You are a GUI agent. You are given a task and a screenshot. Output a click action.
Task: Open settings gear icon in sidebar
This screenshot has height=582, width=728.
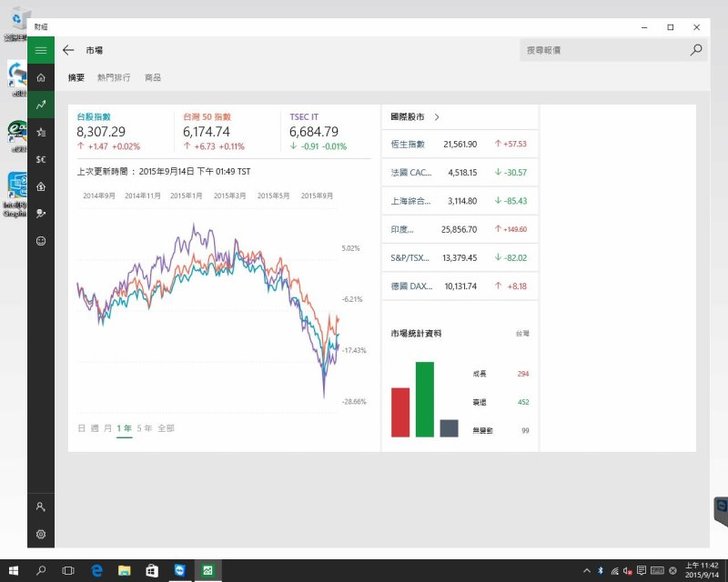point(41,534)
